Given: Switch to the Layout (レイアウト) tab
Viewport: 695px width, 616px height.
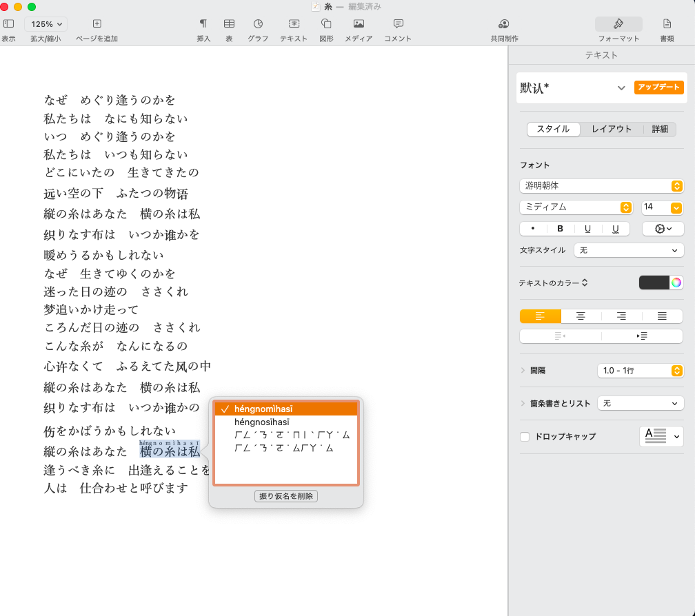Looking at the screenshot, I should [x=611, y=129].
